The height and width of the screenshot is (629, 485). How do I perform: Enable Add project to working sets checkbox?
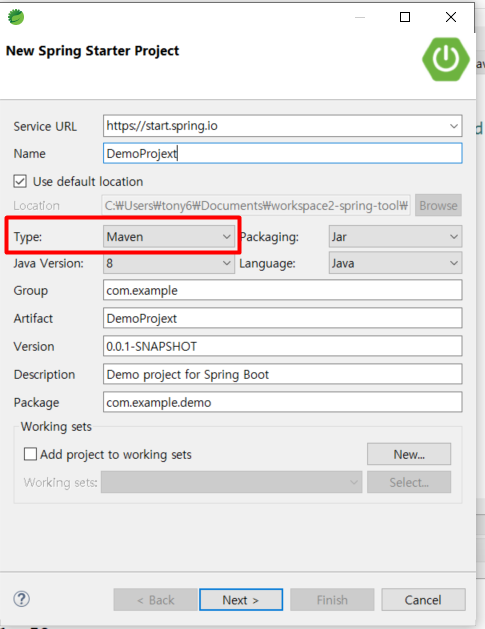tap(30, 454)
